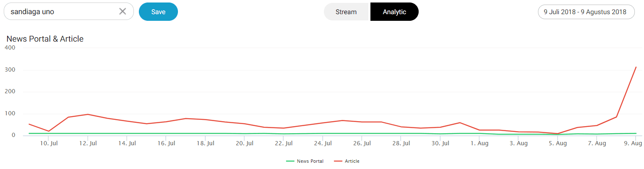Screen dimensions: 644x169
Task: Click the Article peak point at 9 Aug
Action: click(636, 67)
